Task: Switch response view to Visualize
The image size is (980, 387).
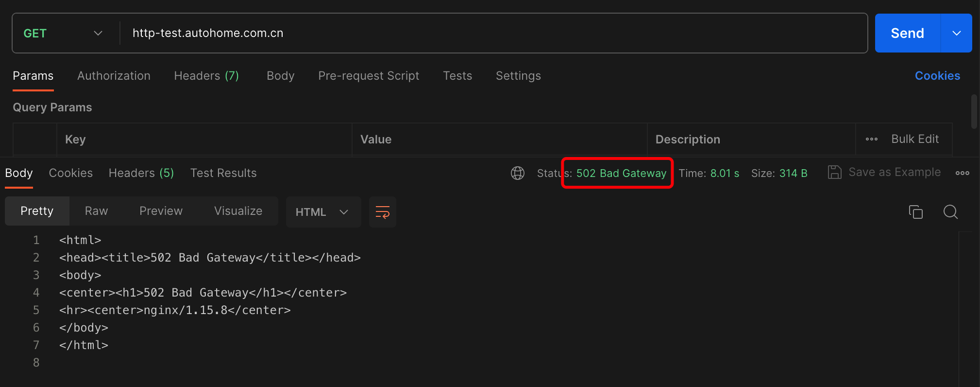Action: (x=238, y=211)
